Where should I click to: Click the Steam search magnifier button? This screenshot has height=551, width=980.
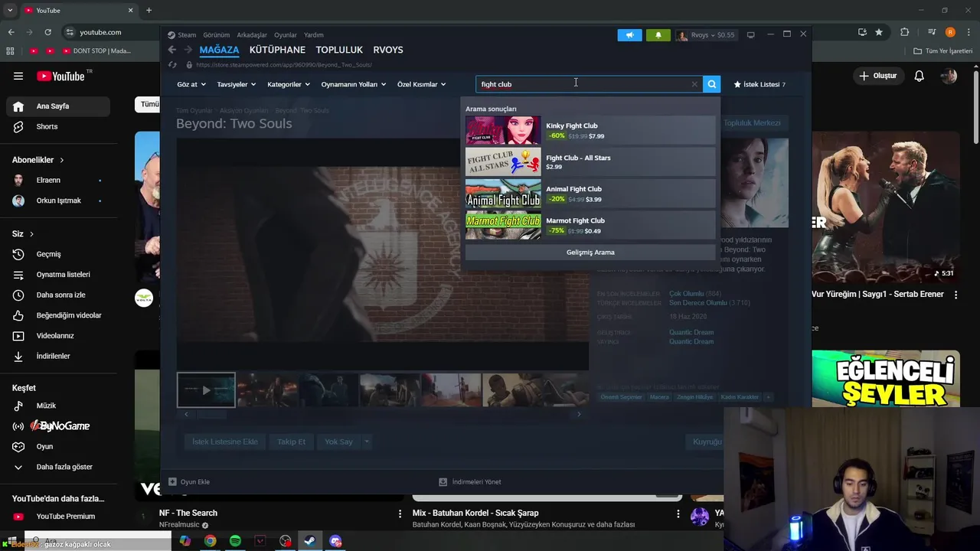pyautogui.click(x=712, y=84)
